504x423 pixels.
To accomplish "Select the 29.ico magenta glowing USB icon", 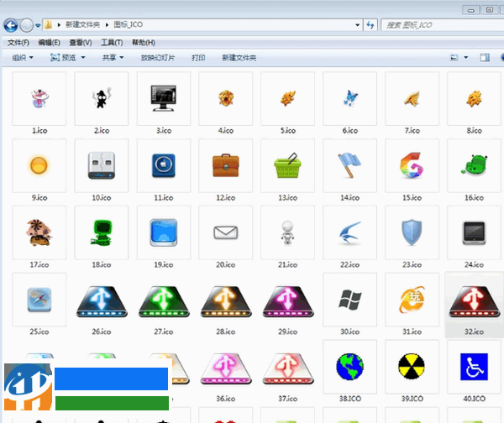I will coord(288,301).
